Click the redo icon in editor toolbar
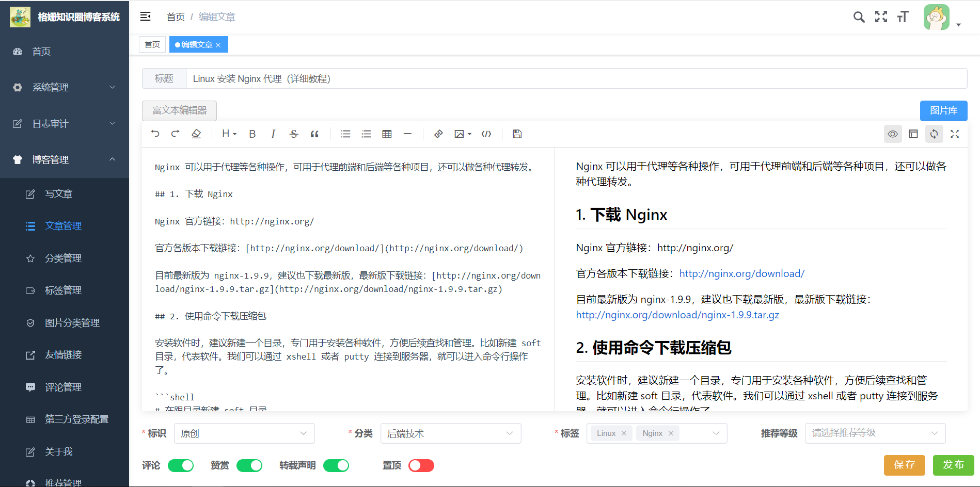Image resolution: width=980 pixels, height=487 pixels. [176, 134]
